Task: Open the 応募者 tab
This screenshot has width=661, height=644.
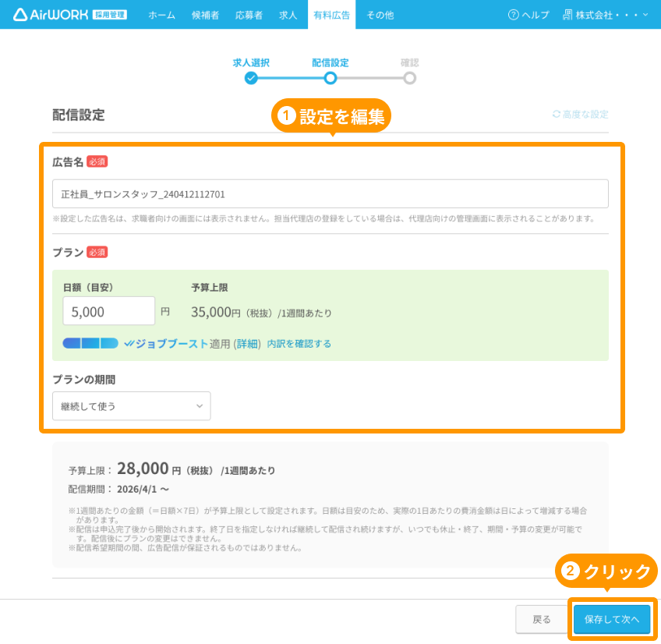Action: point(249,15)
